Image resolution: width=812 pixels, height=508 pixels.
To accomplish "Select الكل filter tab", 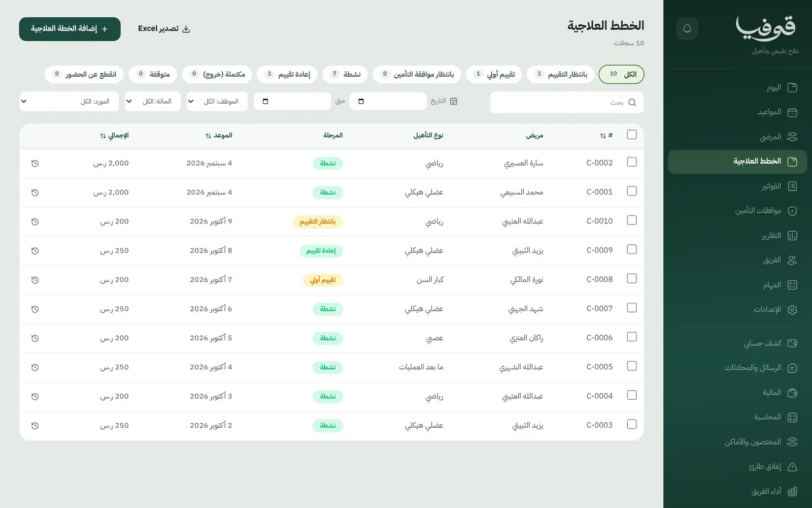I will pyautogui.click(x=622, y=74).
